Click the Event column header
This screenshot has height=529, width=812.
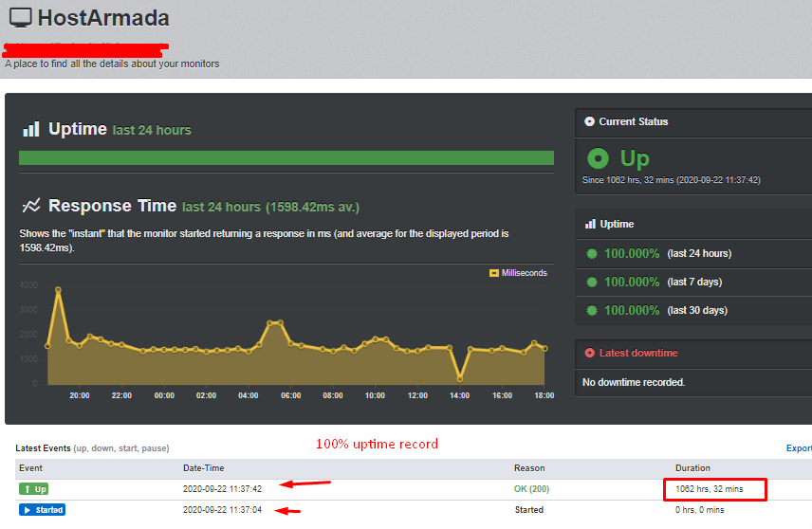click(x=31, y=468)
